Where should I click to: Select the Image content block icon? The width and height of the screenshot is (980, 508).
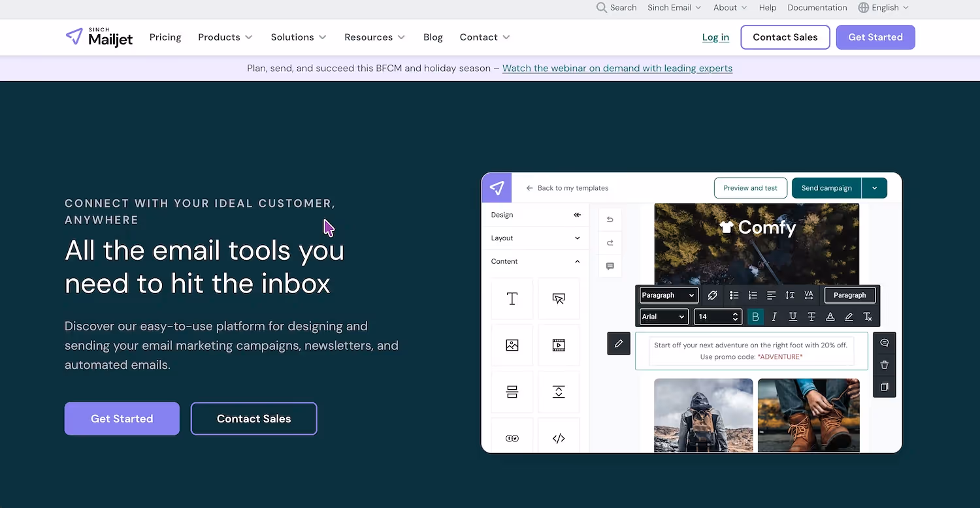pyautogui.click(x=512, y=345)
